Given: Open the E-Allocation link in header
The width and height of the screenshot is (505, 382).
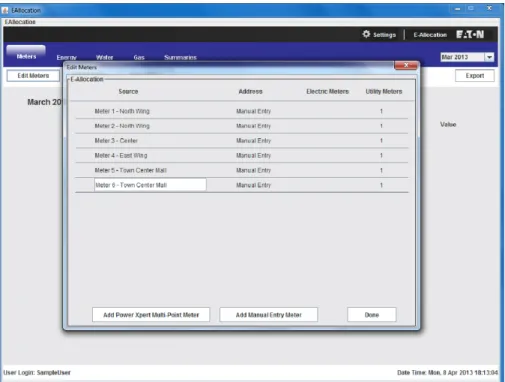Looking at the screenshot, I should point(430,35).
